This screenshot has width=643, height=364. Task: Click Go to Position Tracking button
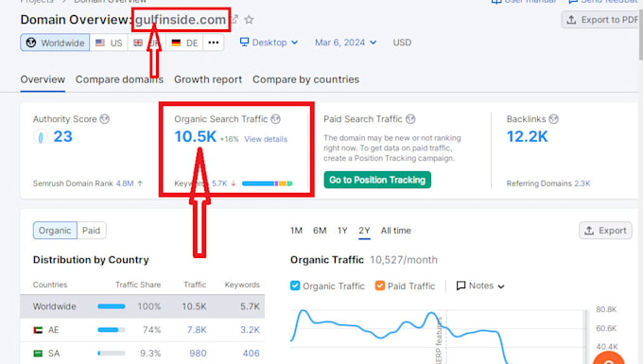(377, 180)
